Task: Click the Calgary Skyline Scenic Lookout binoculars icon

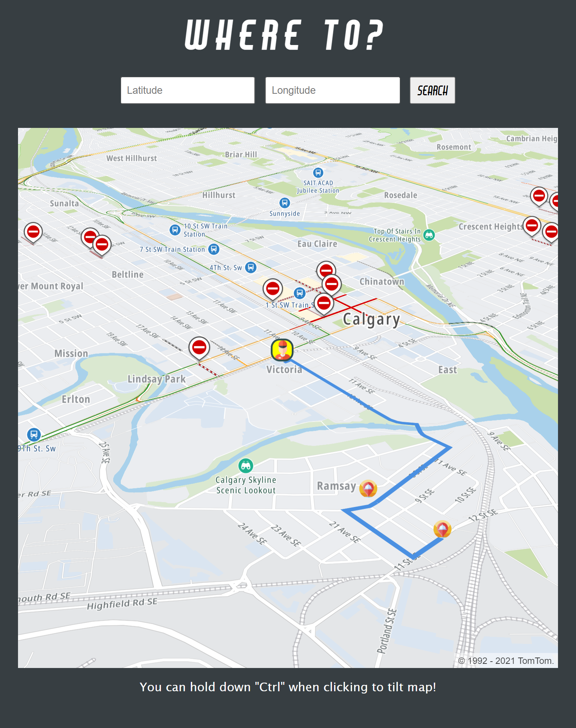Action: coord(246,466)
